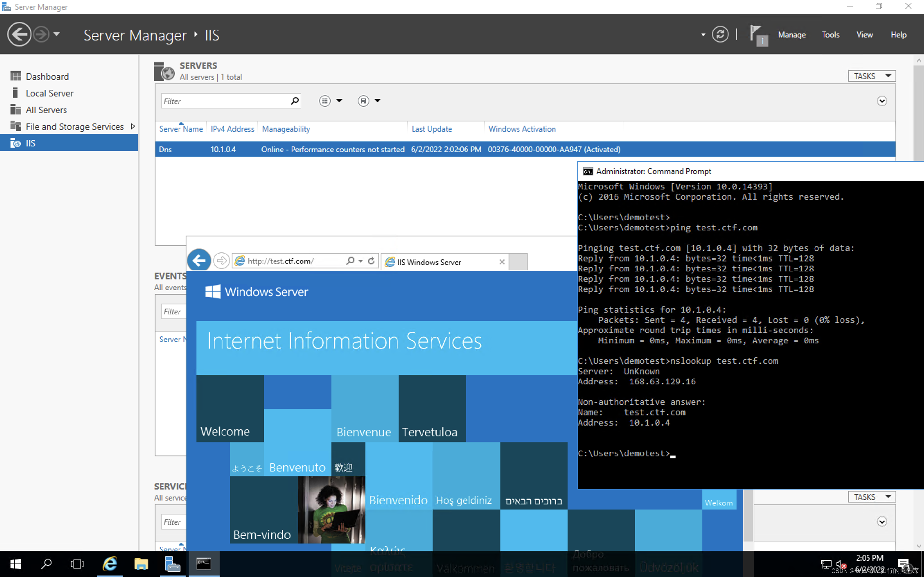Open the Manage menu
This screenshot has width=924, height=577.
click(x=791, y=35)
